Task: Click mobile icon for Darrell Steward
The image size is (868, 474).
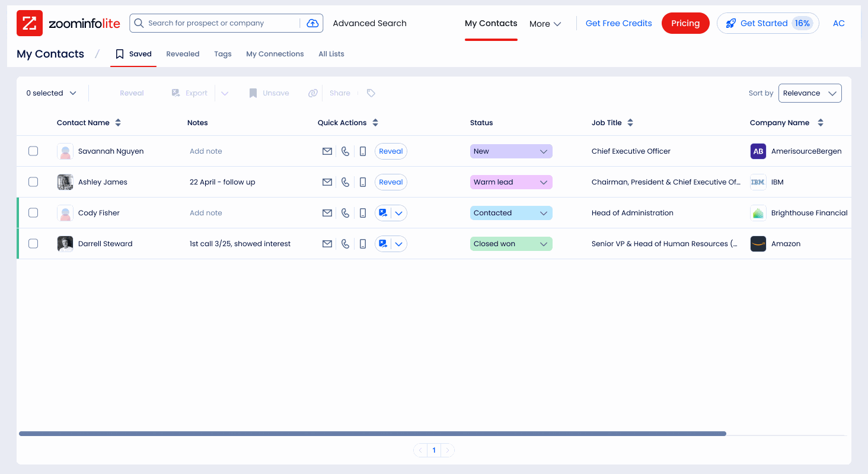Action: tap(363, 244)
